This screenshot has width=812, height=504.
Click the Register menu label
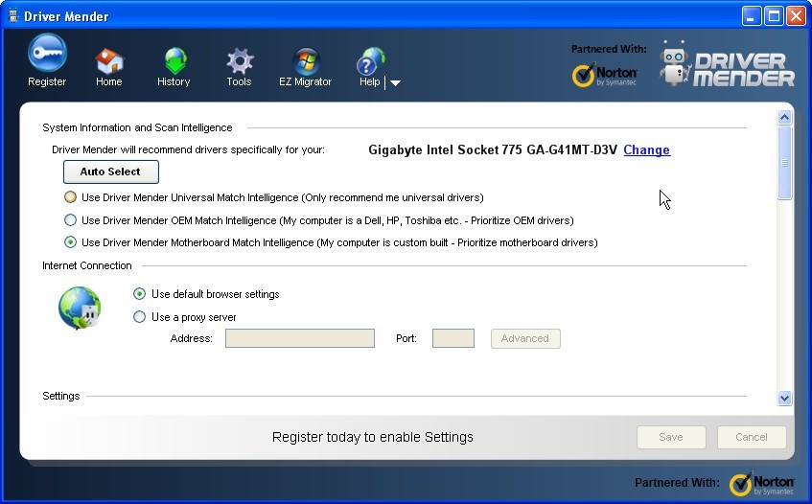[47, 81]
